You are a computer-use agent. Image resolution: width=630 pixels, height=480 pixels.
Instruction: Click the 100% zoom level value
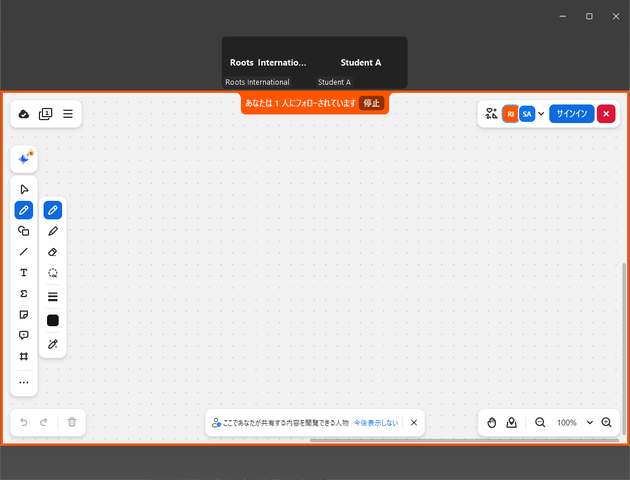pos(567,423)
